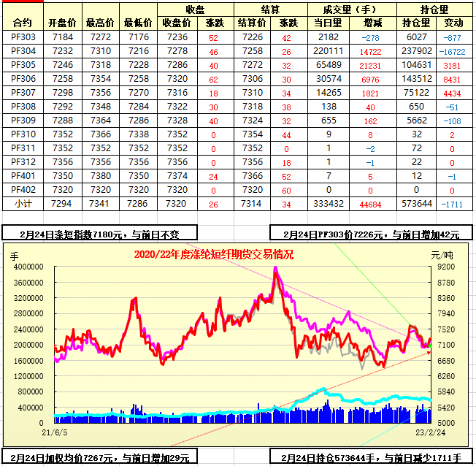Click the PF303 contract cell
The width and height of the screenshot is (476, 466).
point(23,37)
